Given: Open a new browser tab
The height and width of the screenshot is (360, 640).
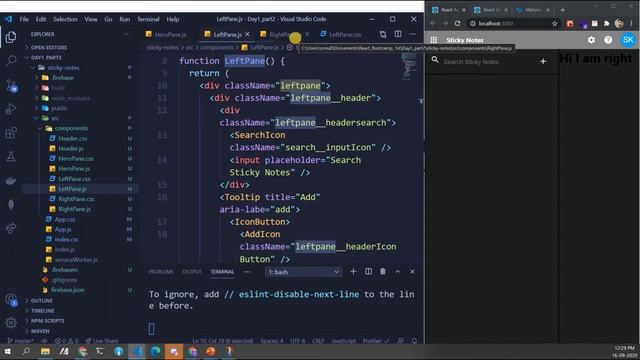Looking at the screenshot, I should pyautogui.click(x=562, y=10).
